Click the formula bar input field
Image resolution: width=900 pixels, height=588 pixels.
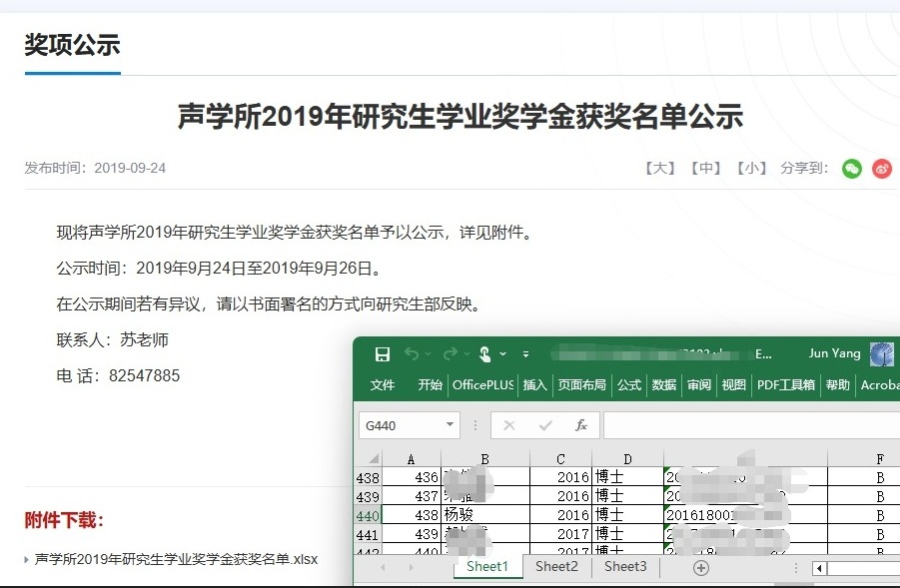click(x=749, y=425)
